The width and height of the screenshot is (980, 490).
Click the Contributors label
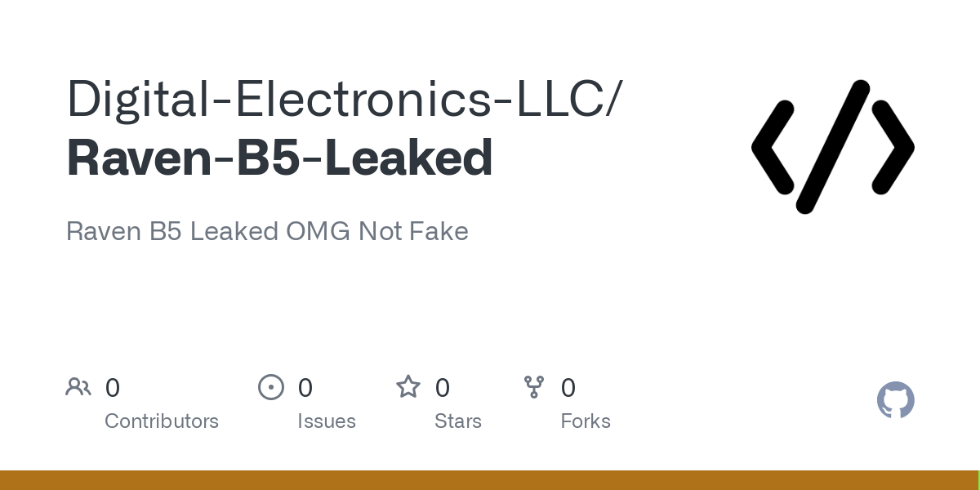tap(162, 421)
